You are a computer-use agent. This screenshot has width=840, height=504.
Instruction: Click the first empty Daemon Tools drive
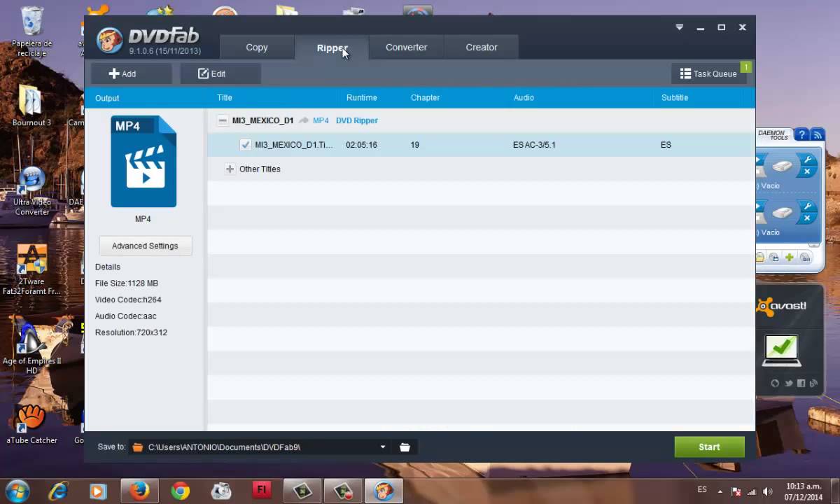coord(782,167)
